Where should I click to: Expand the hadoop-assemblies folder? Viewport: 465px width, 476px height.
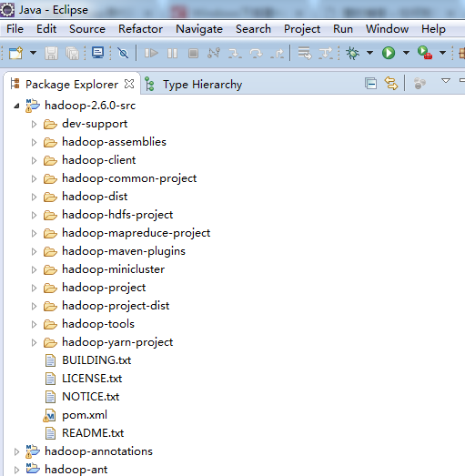[34, 142]
